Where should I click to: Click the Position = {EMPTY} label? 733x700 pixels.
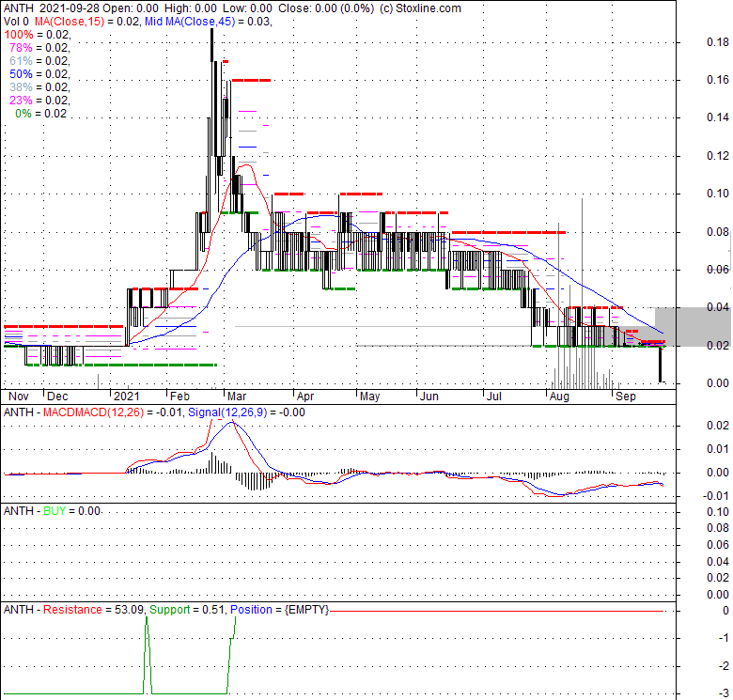[279, 610]
